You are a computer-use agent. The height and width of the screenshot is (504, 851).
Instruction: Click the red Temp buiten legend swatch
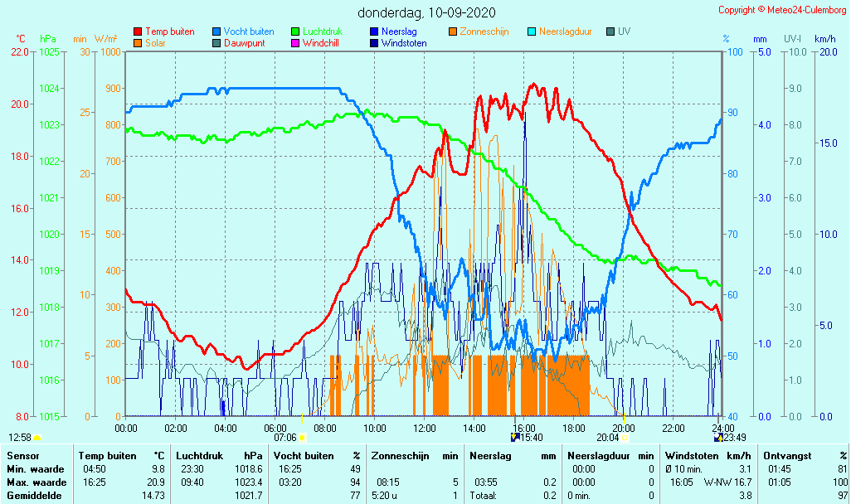[138, 31]
